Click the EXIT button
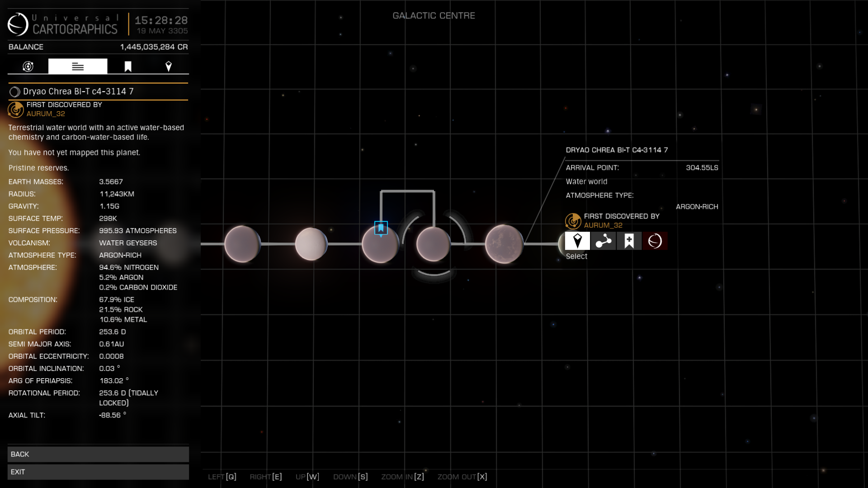 (x=98, y=472)
